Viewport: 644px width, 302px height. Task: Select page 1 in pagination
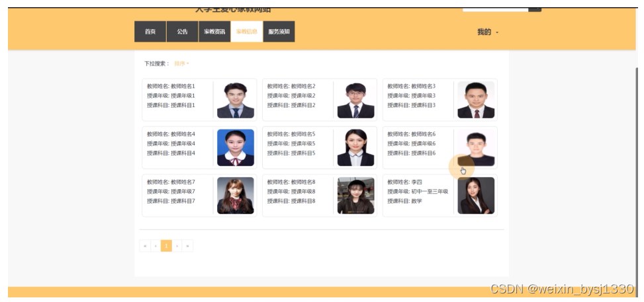[x=166, y=246]
